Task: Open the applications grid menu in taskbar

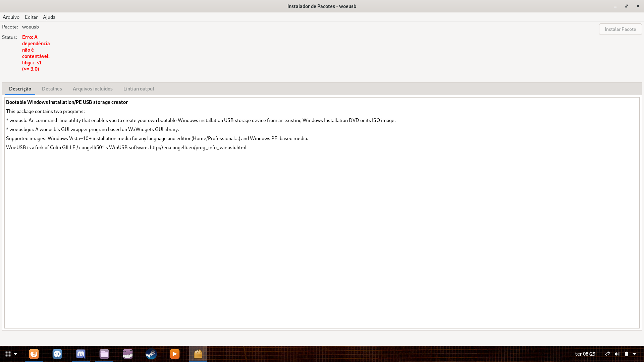Action: click(x=8, y=354)
